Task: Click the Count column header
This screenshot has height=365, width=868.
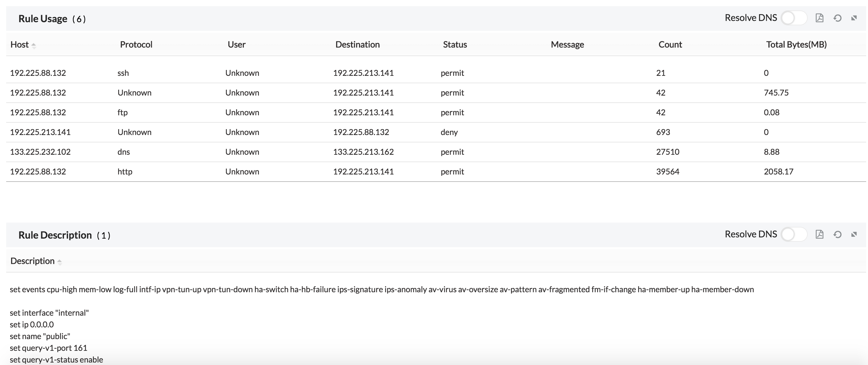Action: pyautogui.click(x=670, y=44)
